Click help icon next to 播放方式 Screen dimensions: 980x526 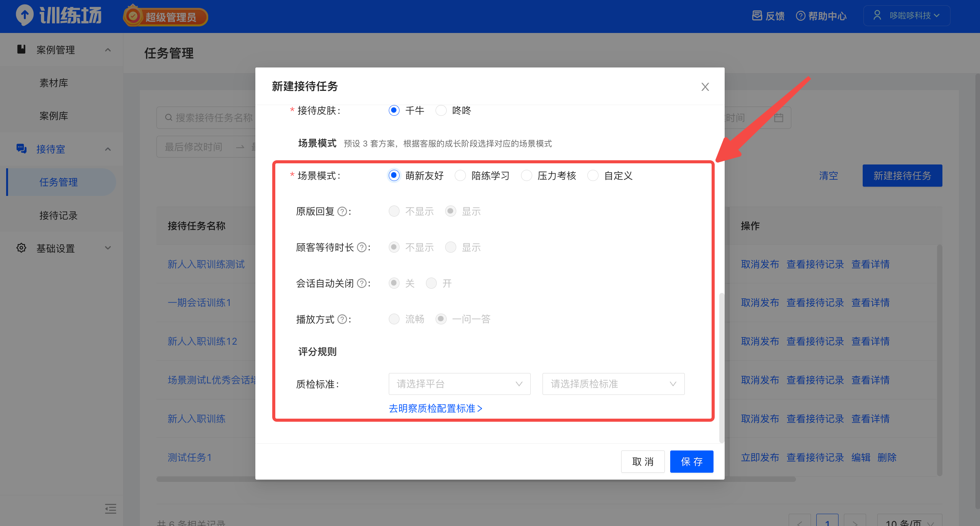(342, 319)
